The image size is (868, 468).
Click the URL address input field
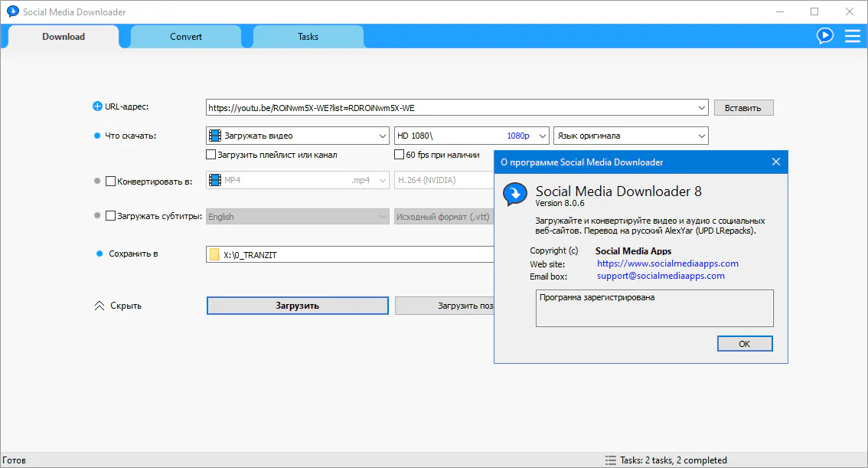coord(452,108)
